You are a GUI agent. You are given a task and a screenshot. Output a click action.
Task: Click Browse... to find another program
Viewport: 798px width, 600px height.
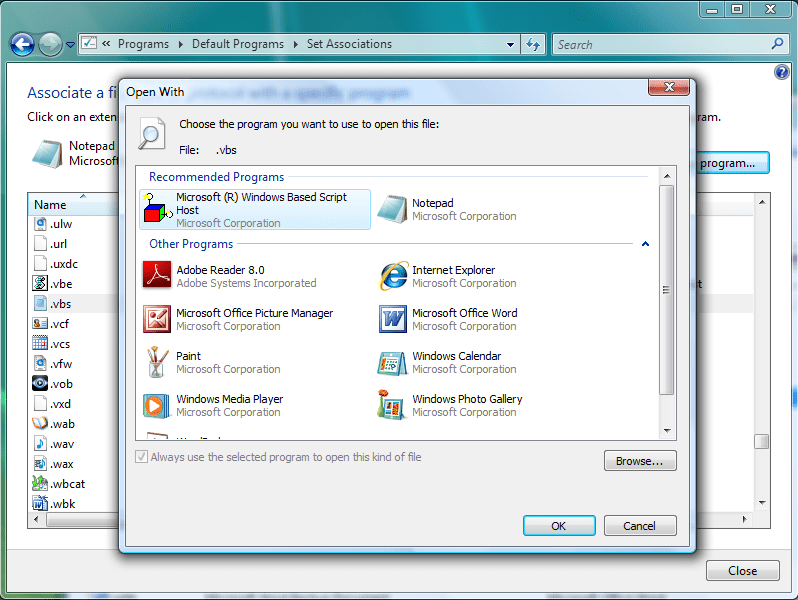tap(640, 461)
